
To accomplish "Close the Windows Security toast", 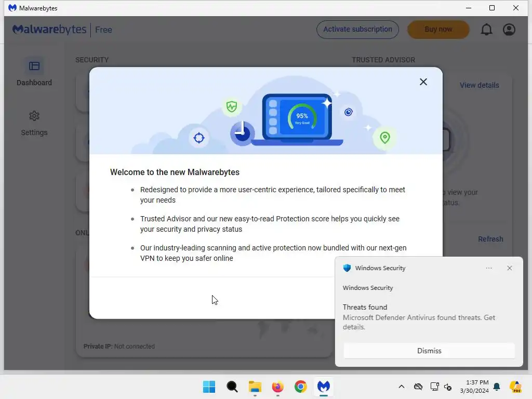I will [x=510, y=268].
